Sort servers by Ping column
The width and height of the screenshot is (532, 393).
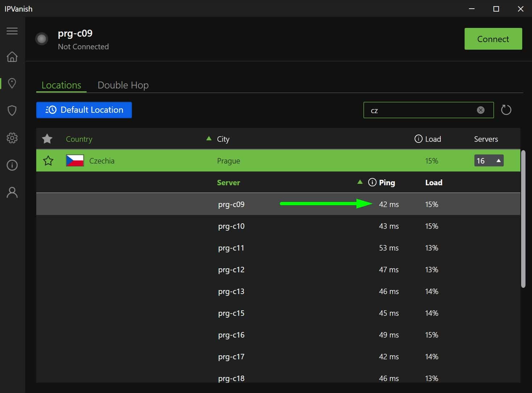point(387,183)
